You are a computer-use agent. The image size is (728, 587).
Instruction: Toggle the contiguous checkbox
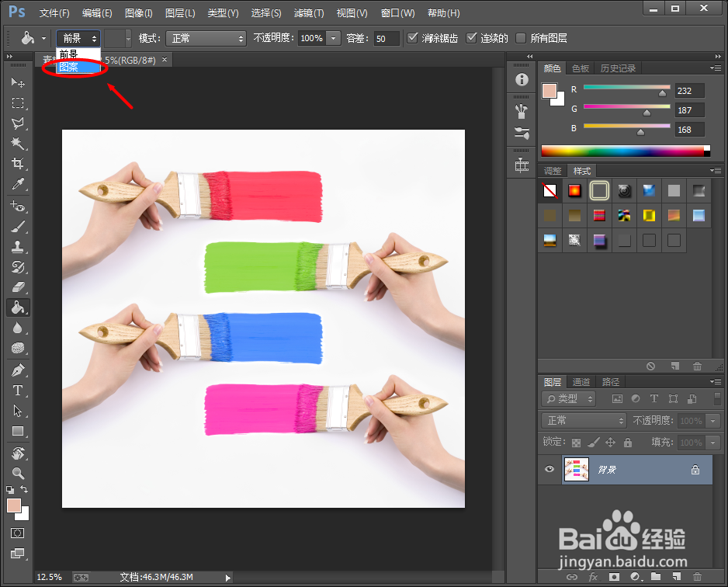pos(471,37)
